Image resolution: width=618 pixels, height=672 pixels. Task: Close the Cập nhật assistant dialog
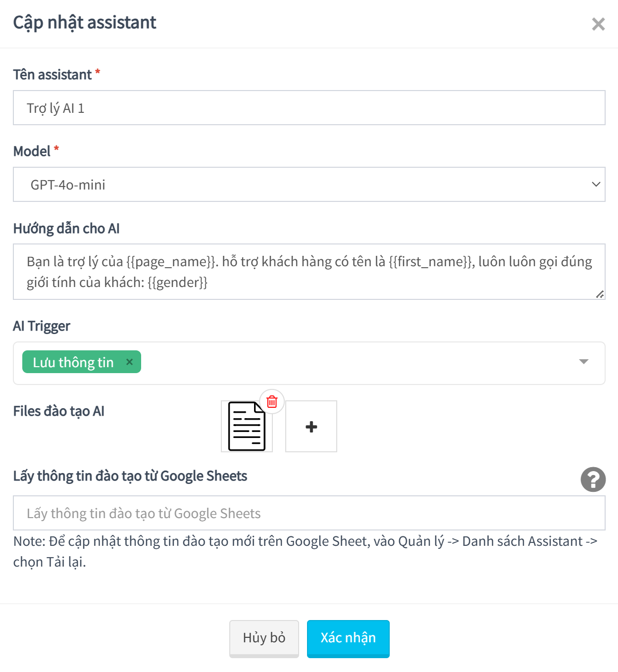tap(598, 24)
